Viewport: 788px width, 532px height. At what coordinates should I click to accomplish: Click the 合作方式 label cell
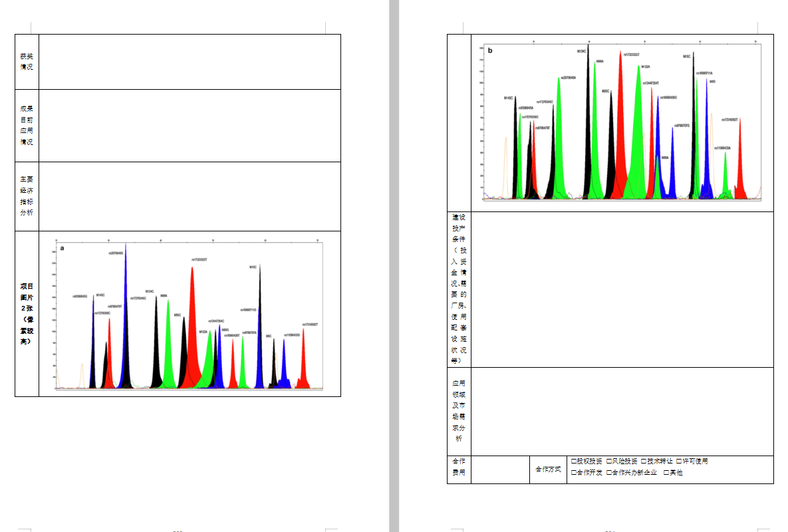[x=548, y=469]
